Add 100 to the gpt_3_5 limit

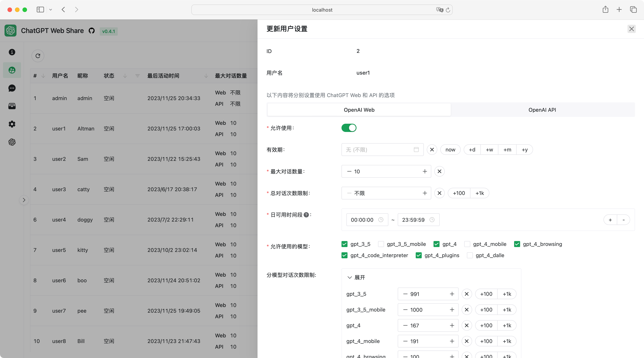point(486,294)
